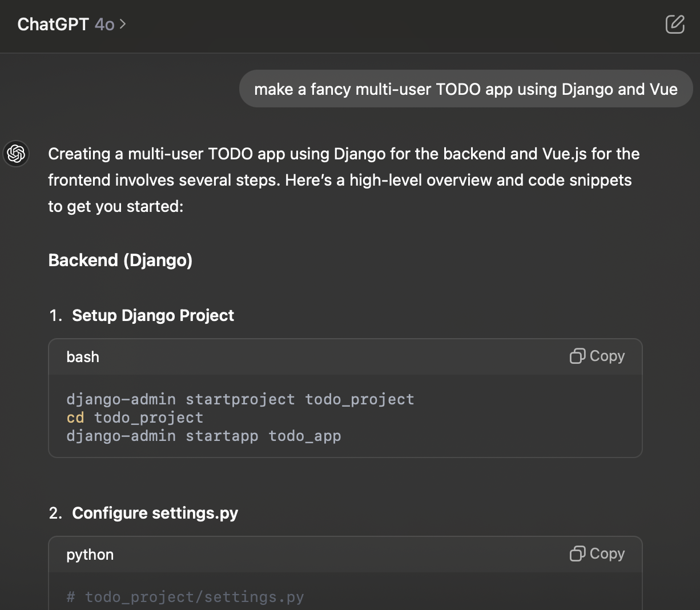Click the "django-admin startapp todo_app" command line

pyautogui.click(x=203, y=436)
